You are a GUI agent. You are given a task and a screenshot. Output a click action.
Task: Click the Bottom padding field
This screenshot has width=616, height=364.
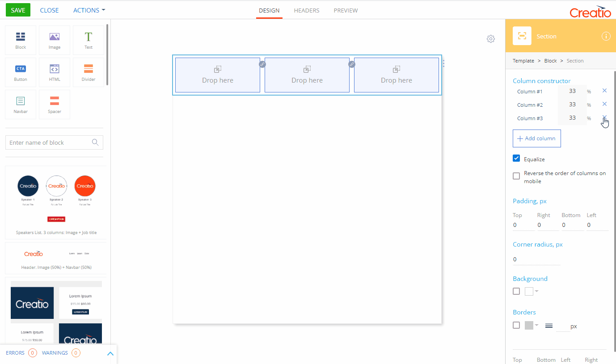click(x=573, y=225)
